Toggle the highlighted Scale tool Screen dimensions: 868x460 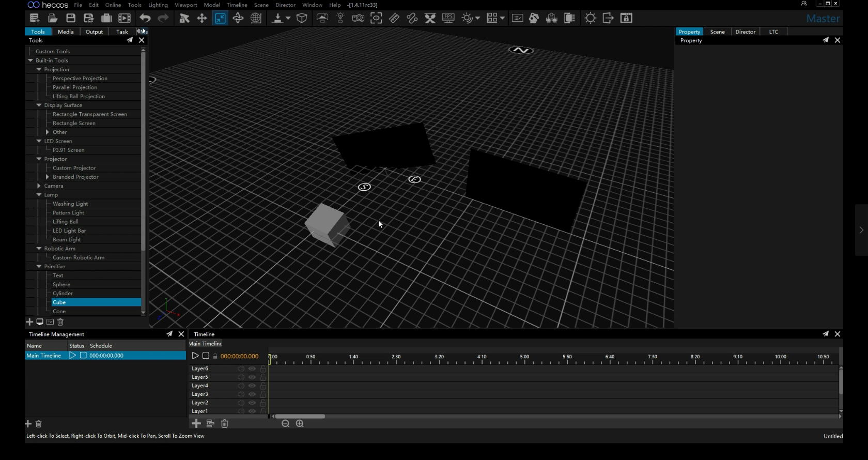pos(220,18)
